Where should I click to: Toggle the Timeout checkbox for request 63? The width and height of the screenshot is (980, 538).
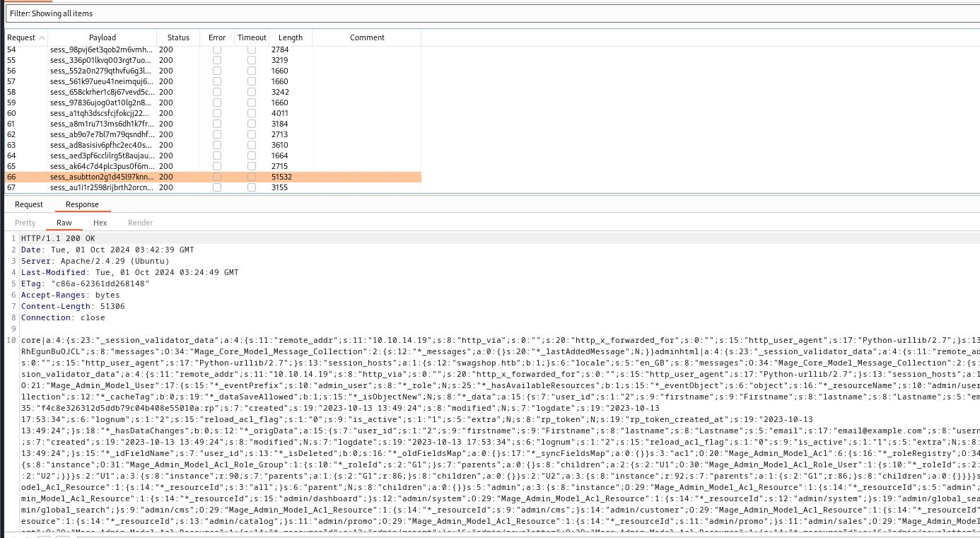(x=252, y=145)
